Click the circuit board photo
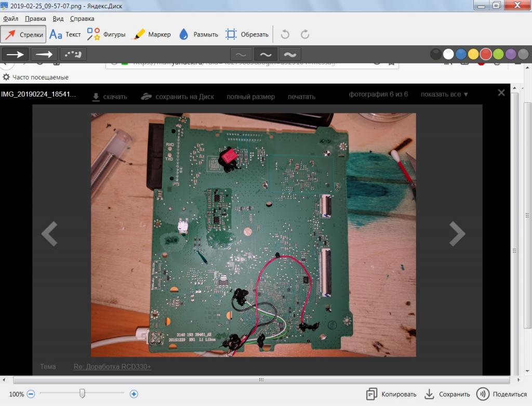The height and width of the screenshot is (406, 532). (x=253, y=235)
